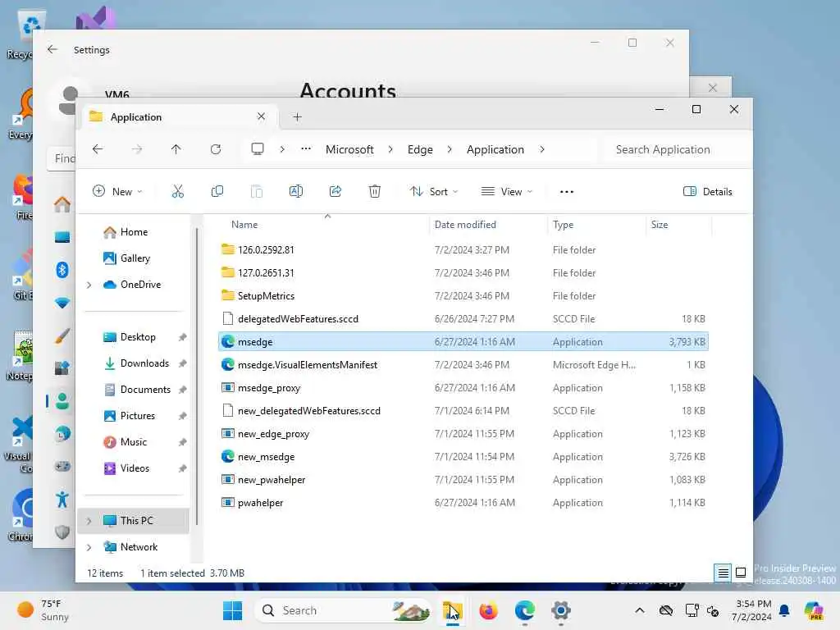
Task: Click the taskbar Search box
Action: pyautogui.click(x=343, y=610)
